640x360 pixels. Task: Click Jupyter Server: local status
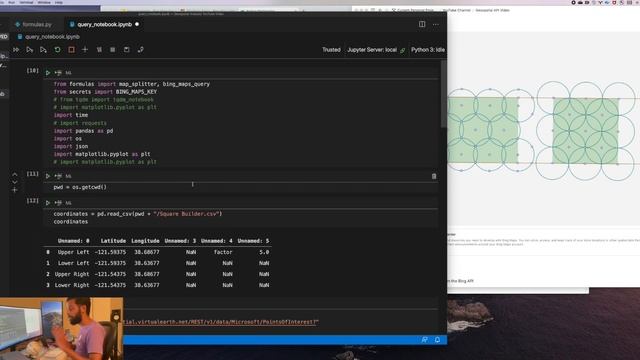[x=372, y=50]
